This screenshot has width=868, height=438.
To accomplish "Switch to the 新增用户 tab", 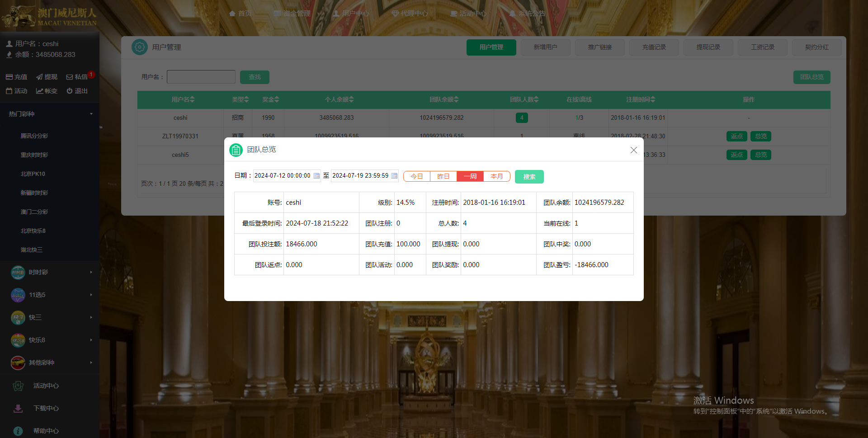I will click(545, 47).
